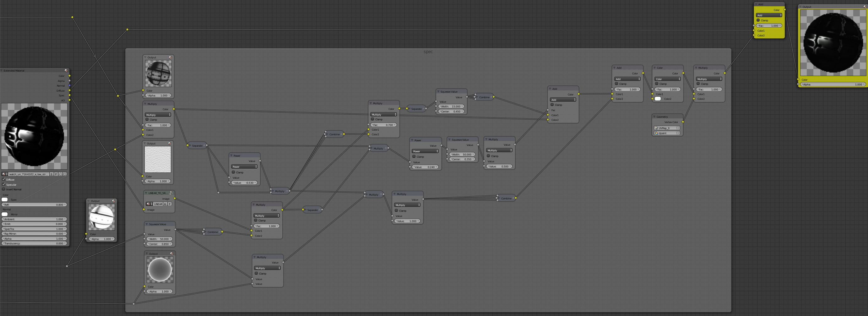Disable the Diffuse checkbox
This screenshot has height=316, width=868.
[4, 180]
